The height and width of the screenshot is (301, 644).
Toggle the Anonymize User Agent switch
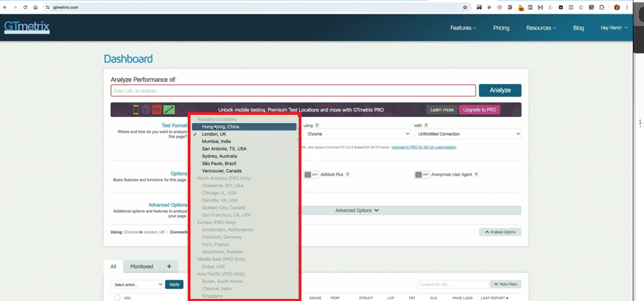point(422,174)
